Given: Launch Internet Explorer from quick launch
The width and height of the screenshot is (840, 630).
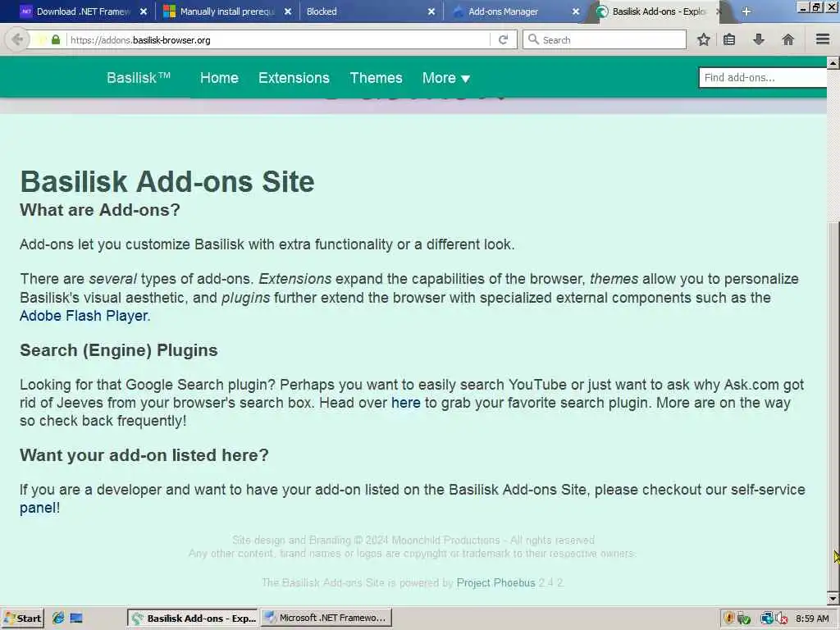Looking at the screenshot, I should [58, 618].
